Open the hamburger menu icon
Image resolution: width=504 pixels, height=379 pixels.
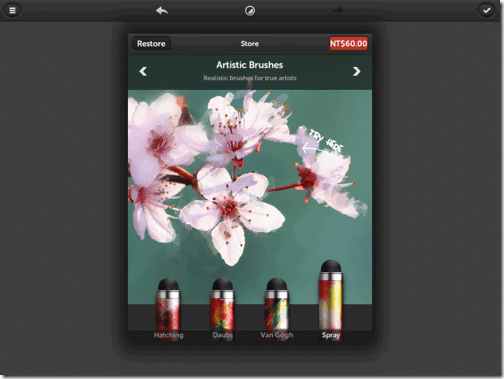click(12, 11)
